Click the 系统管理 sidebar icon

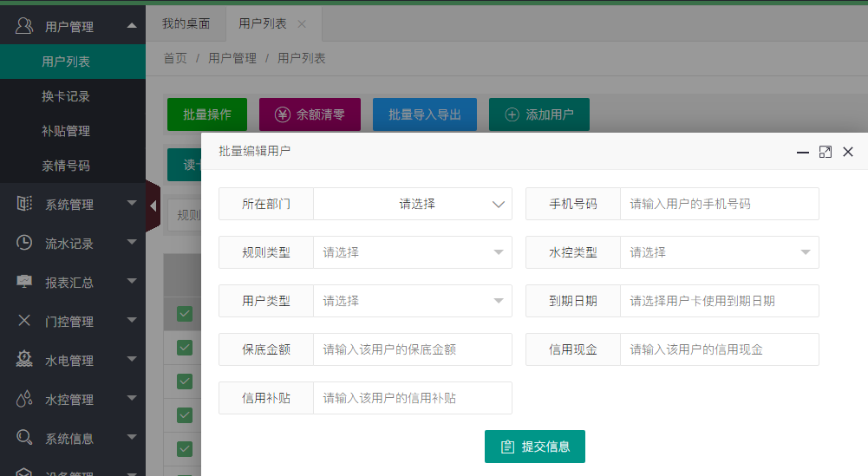(x=24, y=204)
